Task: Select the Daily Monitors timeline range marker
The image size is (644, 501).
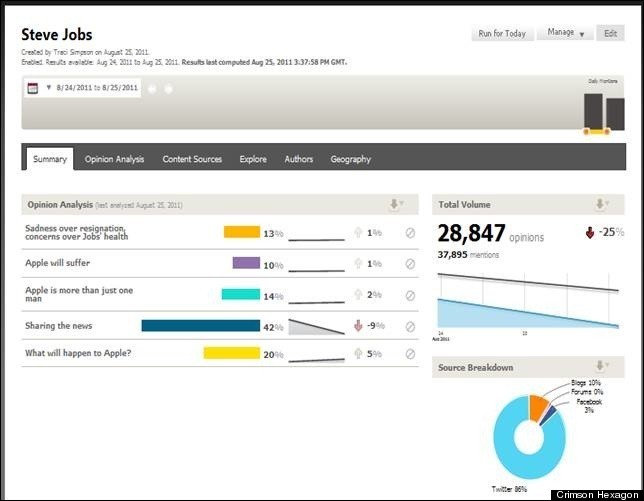Action: click(597, 131)
